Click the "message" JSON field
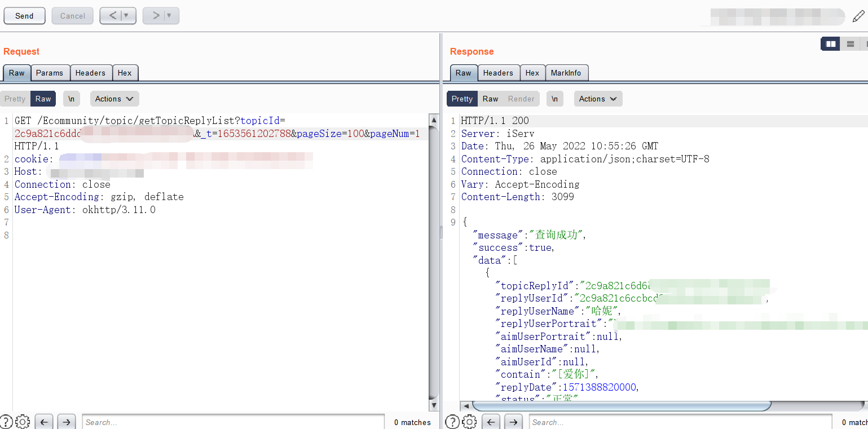Viewport: 868px width, 429px height. [530, 235]
